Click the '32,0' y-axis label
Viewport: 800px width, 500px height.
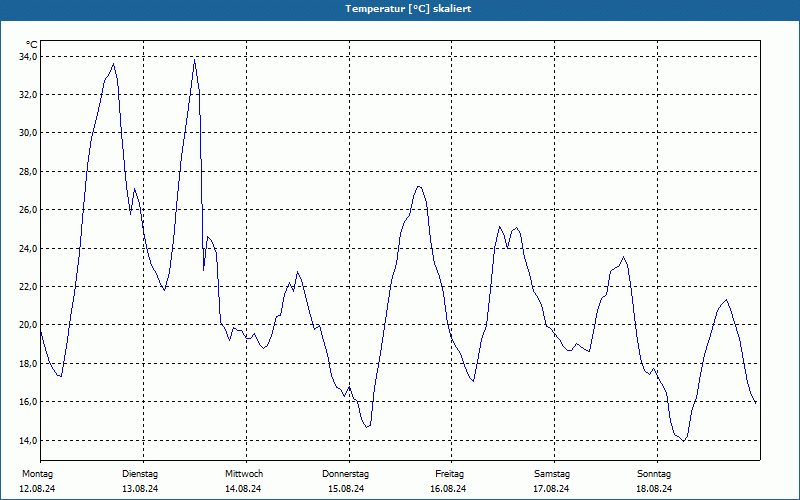tap(29, 95)
